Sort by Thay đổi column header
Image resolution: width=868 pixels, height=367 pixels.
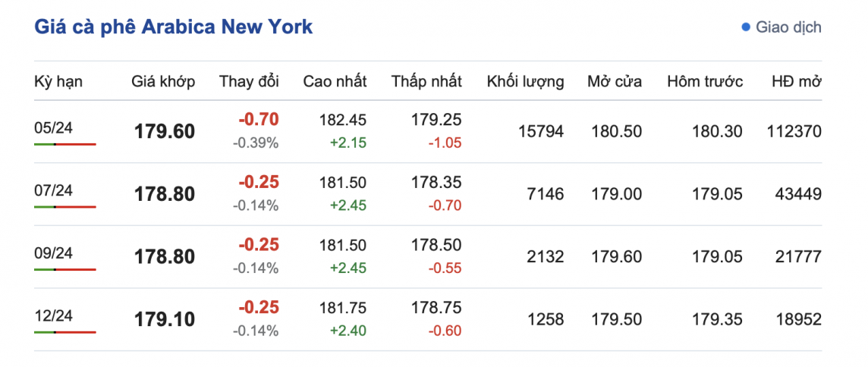pos(249,81)
